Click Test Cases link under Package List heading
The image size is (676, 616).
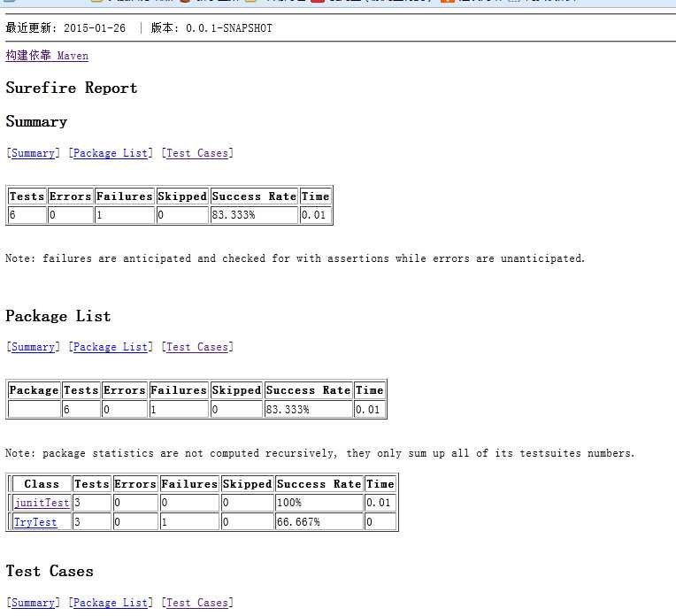pyautogui.click(x=197, y=347)
